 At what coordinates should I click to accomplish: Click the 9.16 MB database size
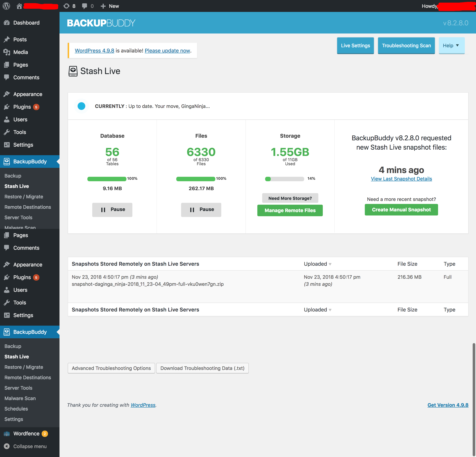[x=112, y=188]
